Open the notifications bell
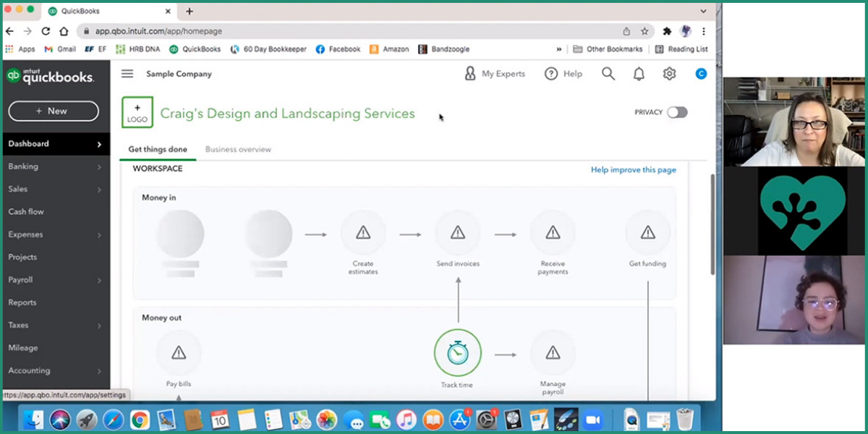 639,74
